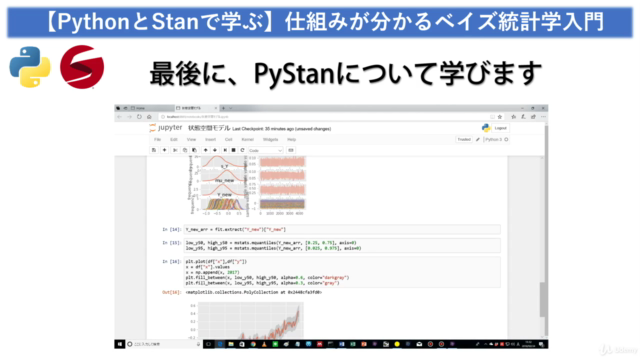Click the Python 3 kernel indicator
This screenshot has width=640, height=360.
point(496,140)
